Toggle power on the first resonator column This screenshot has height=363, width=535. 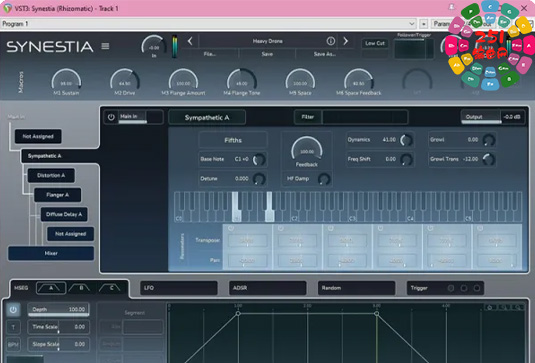(231, 228)
